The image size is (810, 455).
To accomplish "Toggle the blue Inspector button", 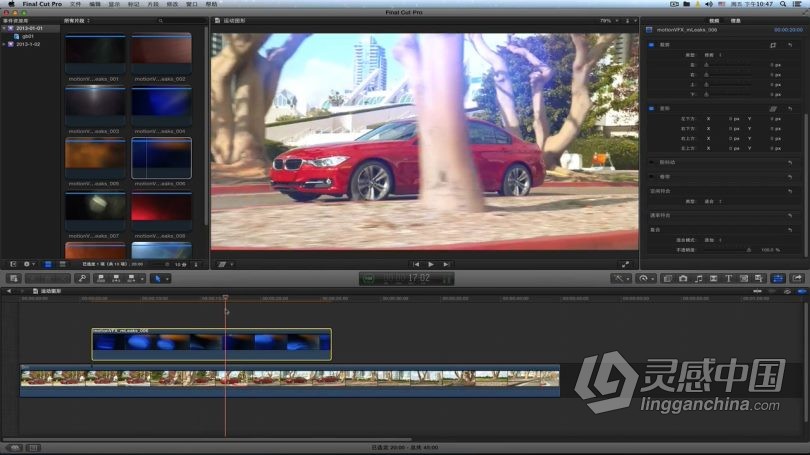I will click(x=777, y=278).
